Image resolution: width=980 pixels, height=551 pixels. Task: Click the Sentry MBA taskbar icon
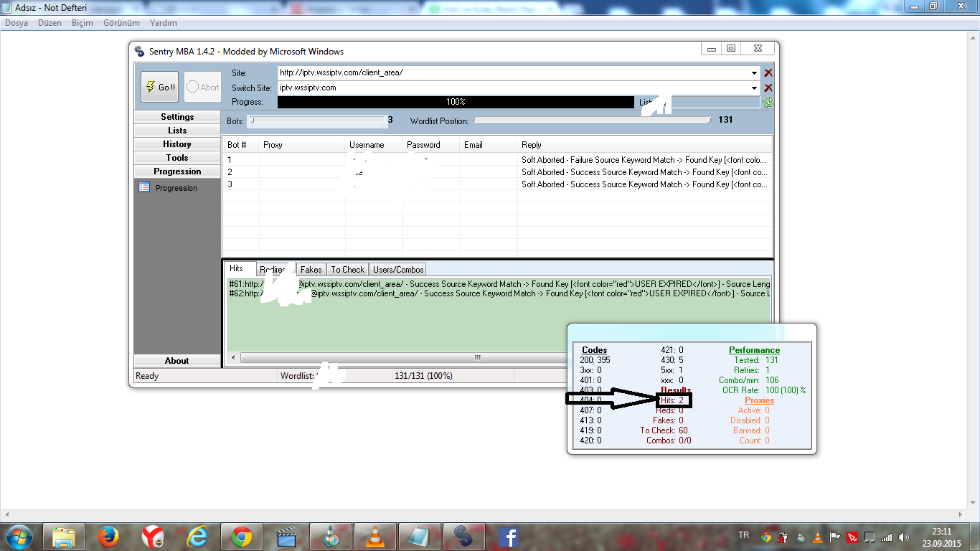point(463,537)
